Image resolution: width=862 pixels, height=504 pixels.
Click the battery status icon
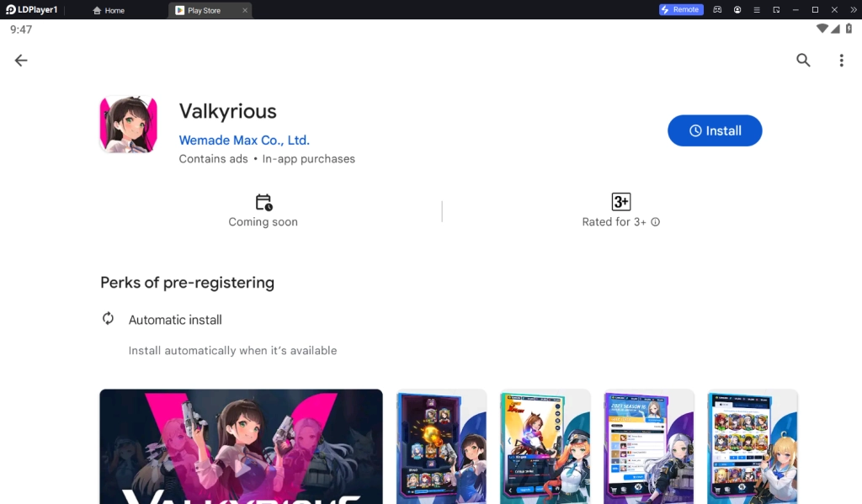click(x=849, y=29)
